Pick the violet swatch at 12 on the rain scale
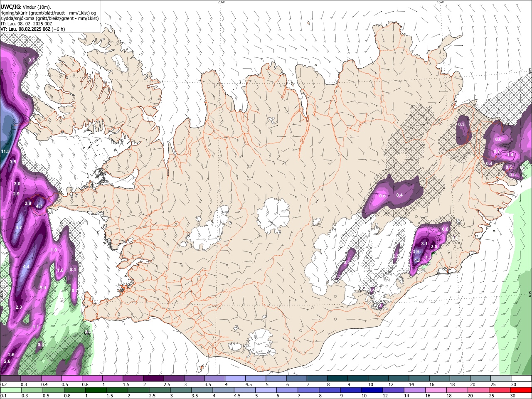 click(394, 390)
